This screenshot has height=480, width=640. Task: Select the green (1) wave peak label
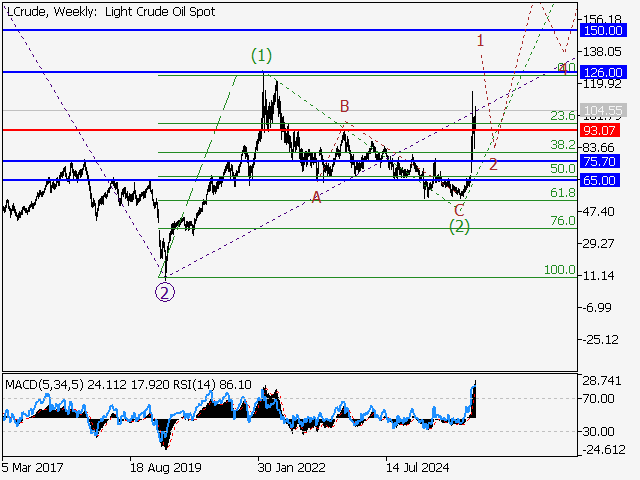261,55
